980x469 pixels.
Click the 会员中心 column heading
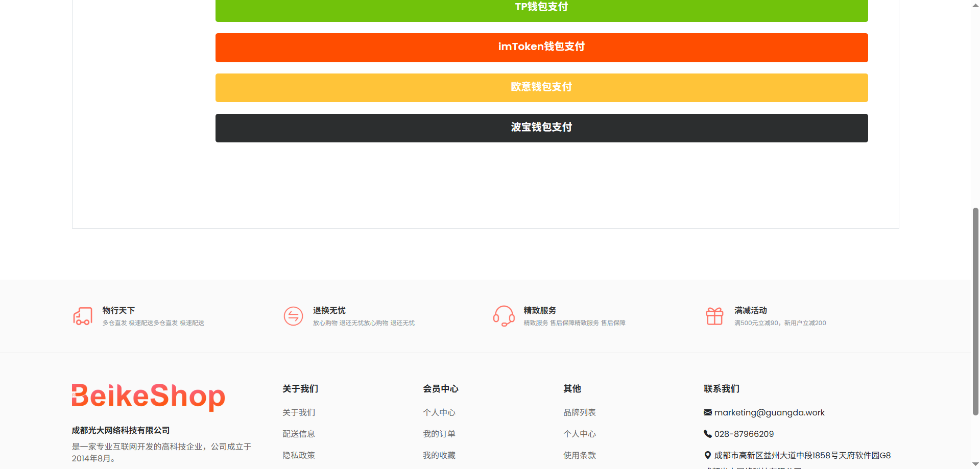[x=441, y=389]
